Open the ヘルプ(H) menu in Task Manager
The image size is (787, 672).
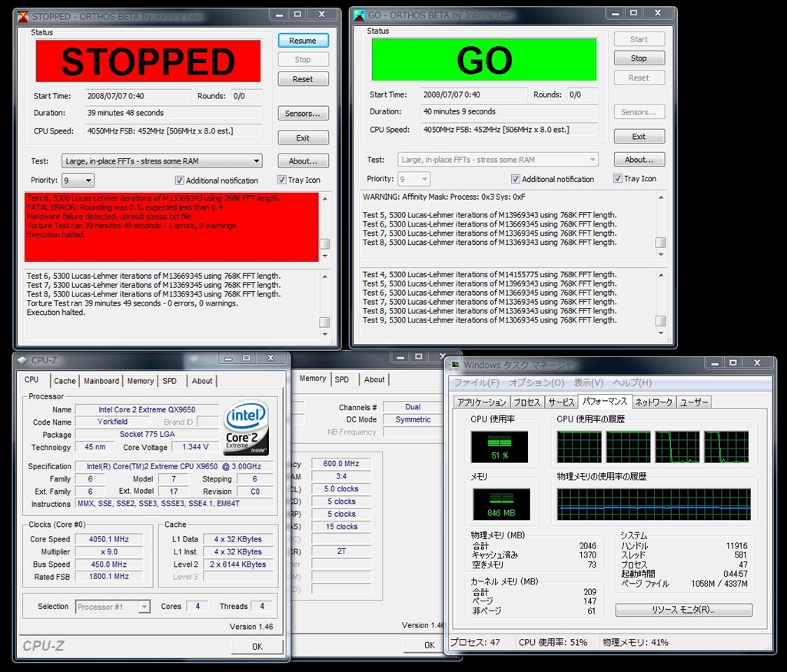pyautogui.click(x=632, y=382)
